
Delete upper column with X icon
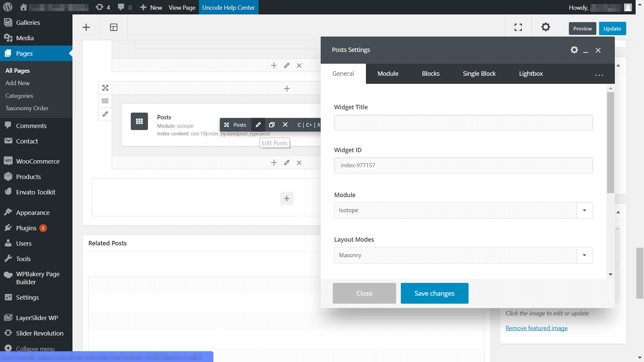point(299,65)
